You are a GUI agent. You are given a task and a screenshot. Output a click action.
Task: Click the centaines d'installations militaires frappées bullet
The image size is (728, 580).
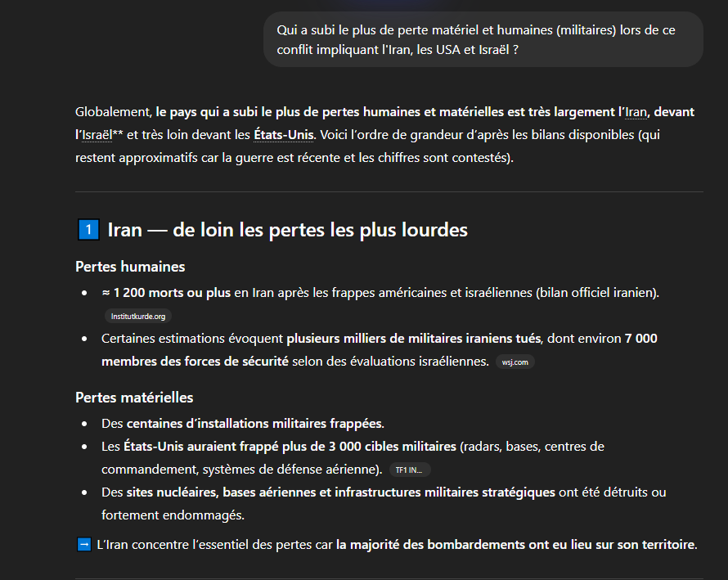254,424
